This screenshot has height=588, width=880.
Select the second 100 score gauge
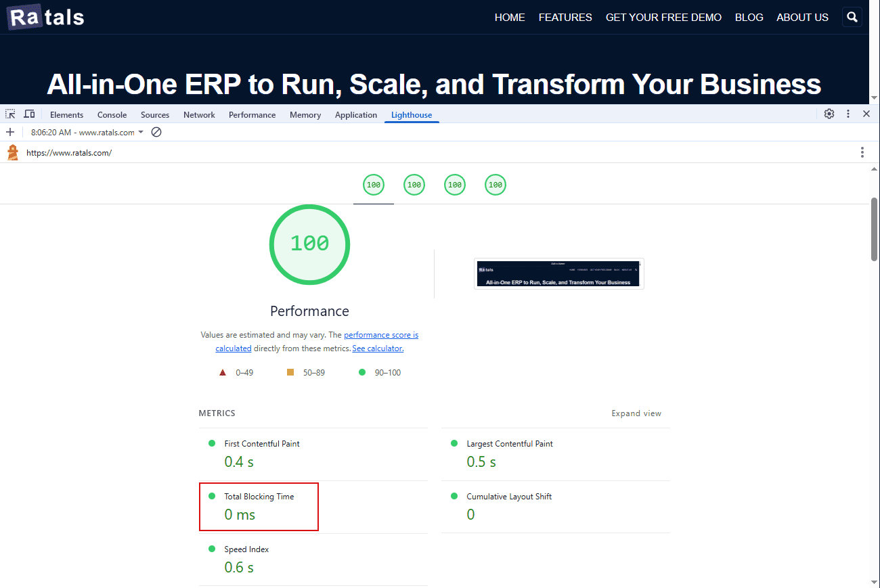coord(414,185)
